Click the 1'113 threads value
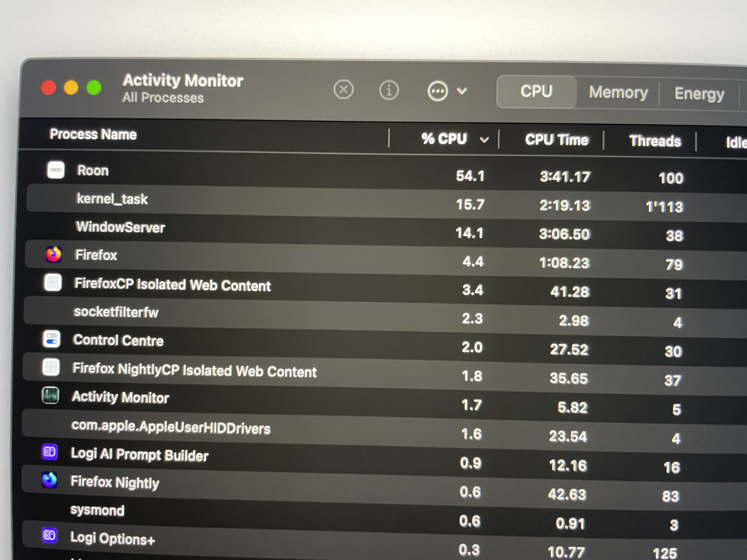The width and height of the screenshot is (747, 560). coord(664,207)
